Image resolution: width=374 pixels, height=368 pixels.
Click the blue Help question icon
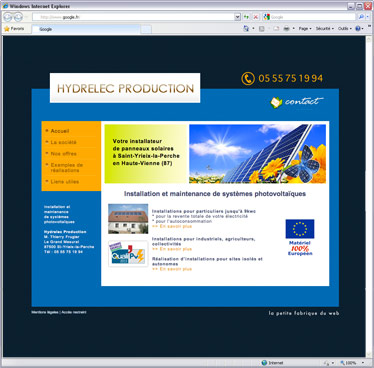pos(358,29)
